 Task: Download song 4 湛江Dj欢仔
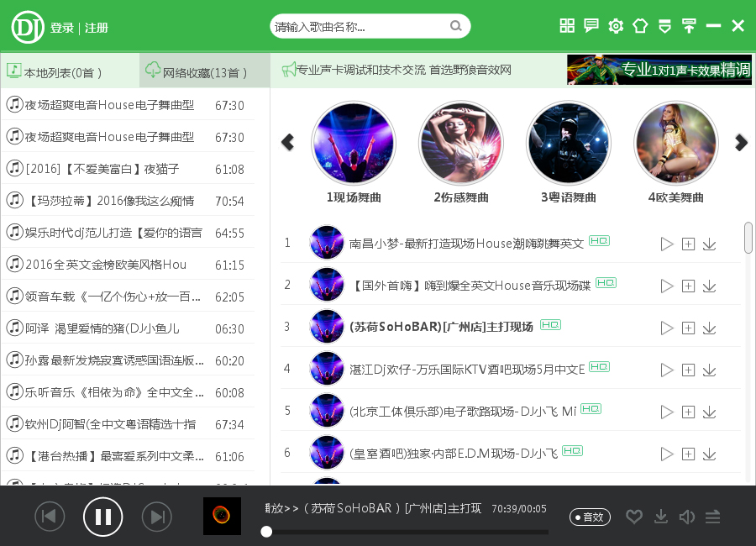(x=709, y=370)
